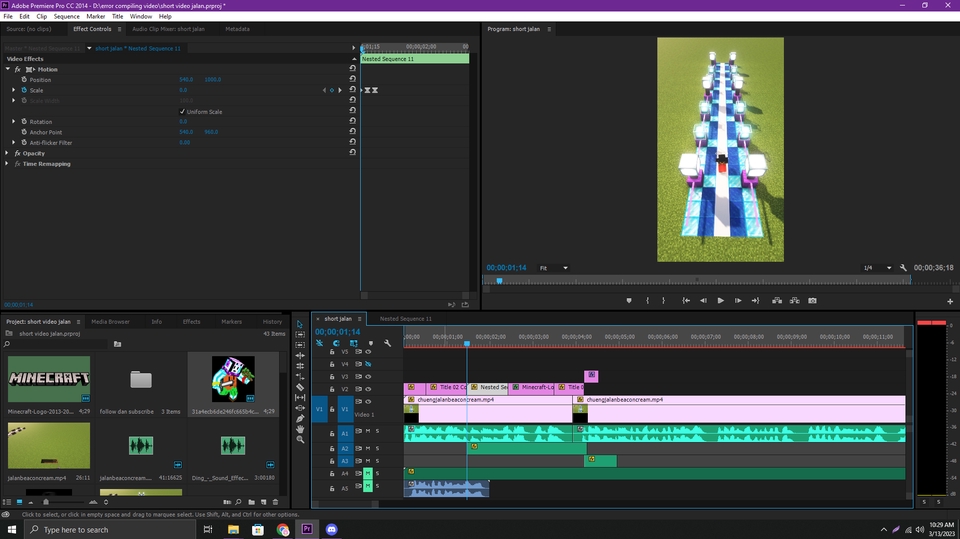Expand the Anti-flicker Filter property
Viewport: 960px width, 539px height.
(13, 142)
